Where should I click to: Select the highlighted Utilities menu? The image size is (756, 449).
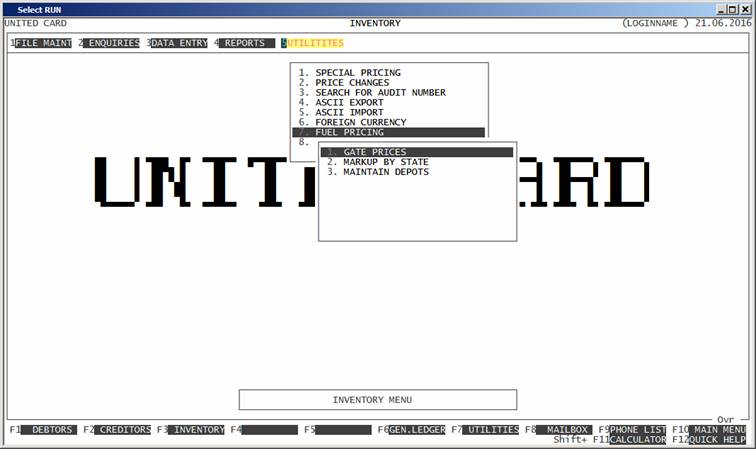coord(315,44)
